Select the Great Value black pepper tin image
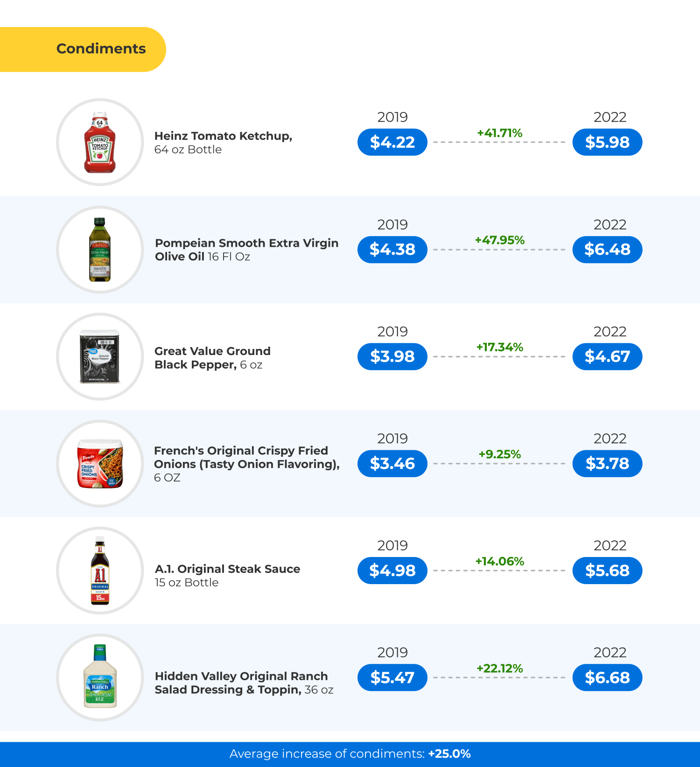Viewport: 700px width, 767px height. click(x=100, y=356)
